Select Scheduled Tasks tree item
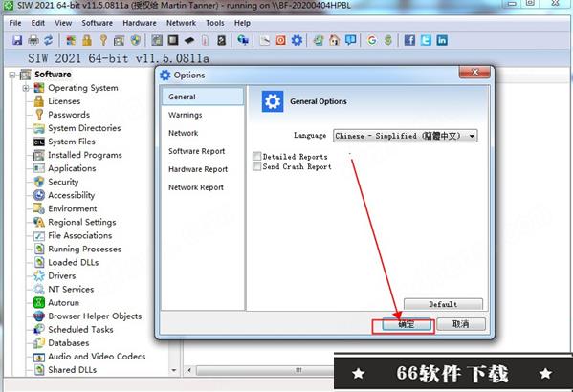Screen dimensions: 573x392 pyautogui.click(x=80, y=330)
